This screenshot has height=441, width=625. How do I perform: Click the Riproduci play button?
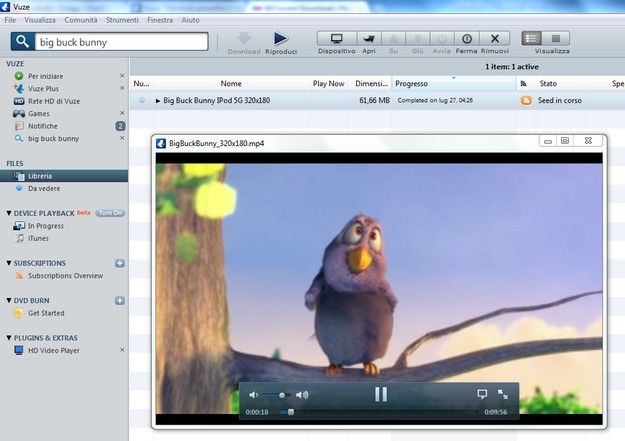click(x=281, y=38)
